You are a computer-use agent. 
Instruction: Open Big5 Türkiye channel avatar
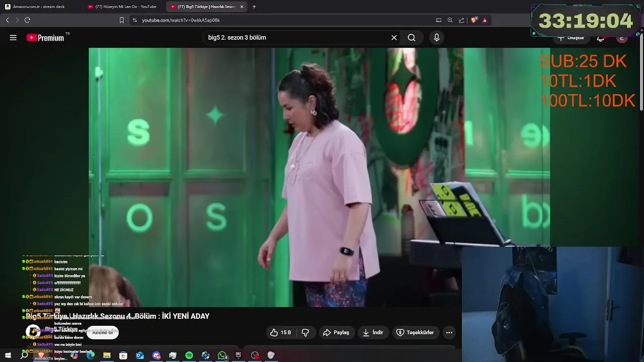point(33,332)
